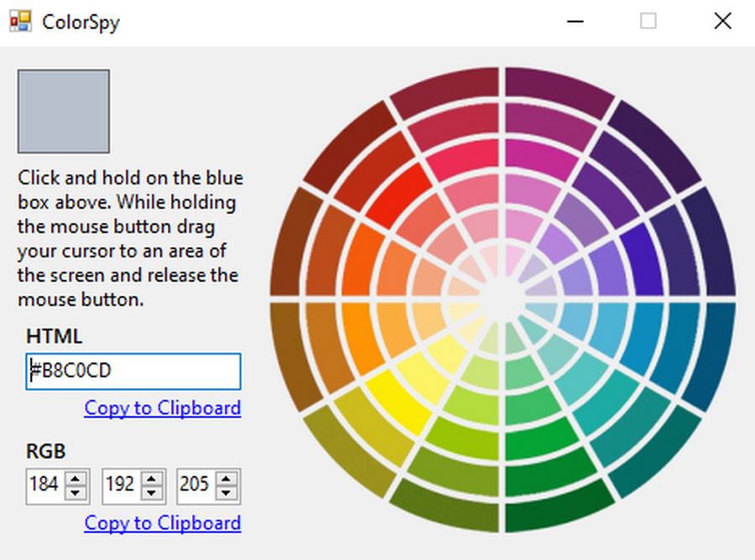Select the green value field showing 192
Screen dimensions: 755x560
click(x=120, y=485)
